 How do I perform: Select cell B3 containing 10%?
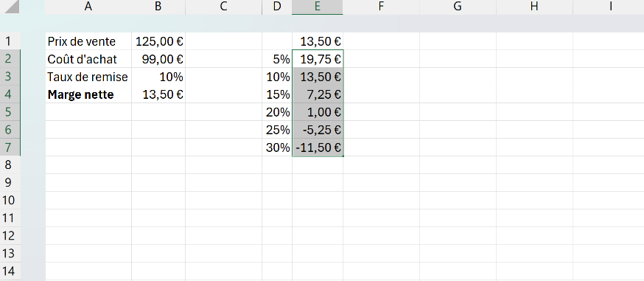[158, 77]
